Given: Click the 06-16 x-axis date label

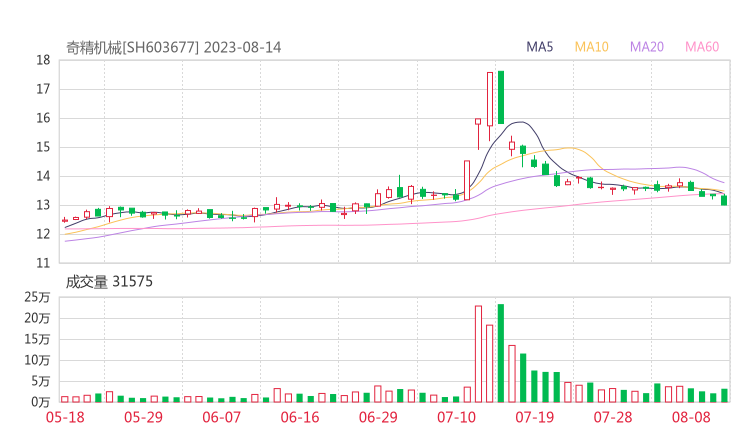Looking at the screenshot, I should [x=299, y=417].
